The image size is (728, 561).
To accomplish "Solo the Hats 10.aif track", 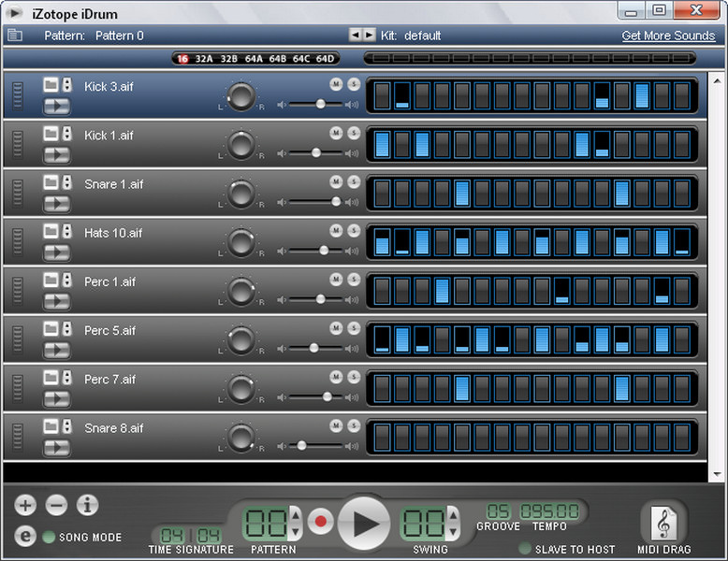I will point(353,230).
